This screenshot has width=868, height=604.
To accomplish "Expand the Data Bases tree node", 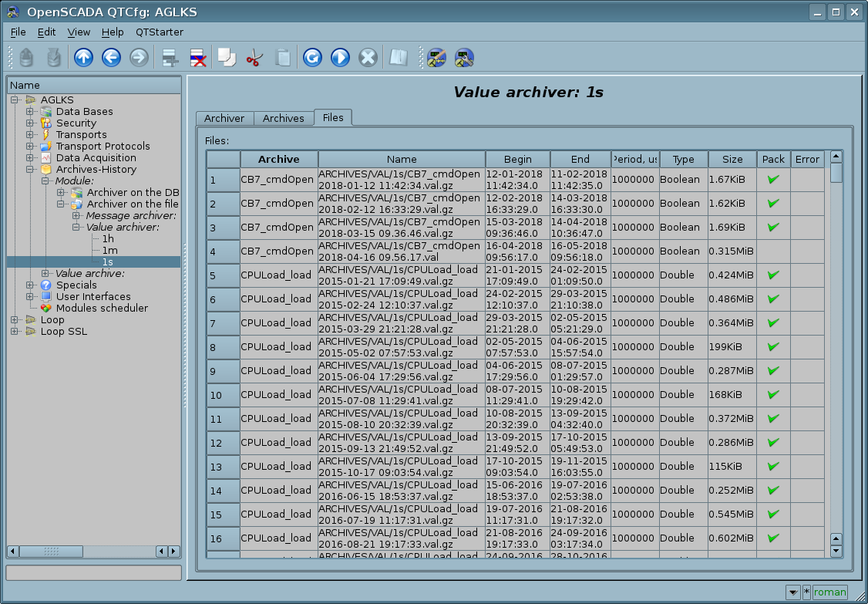I will 30,112.
